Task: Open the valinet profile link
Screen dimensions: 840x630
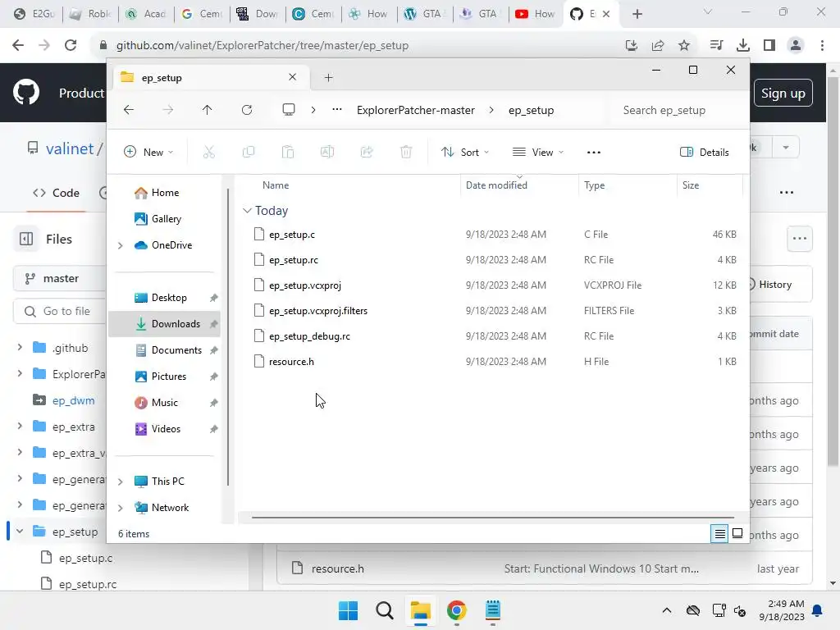Action: [x=70, y=148]
